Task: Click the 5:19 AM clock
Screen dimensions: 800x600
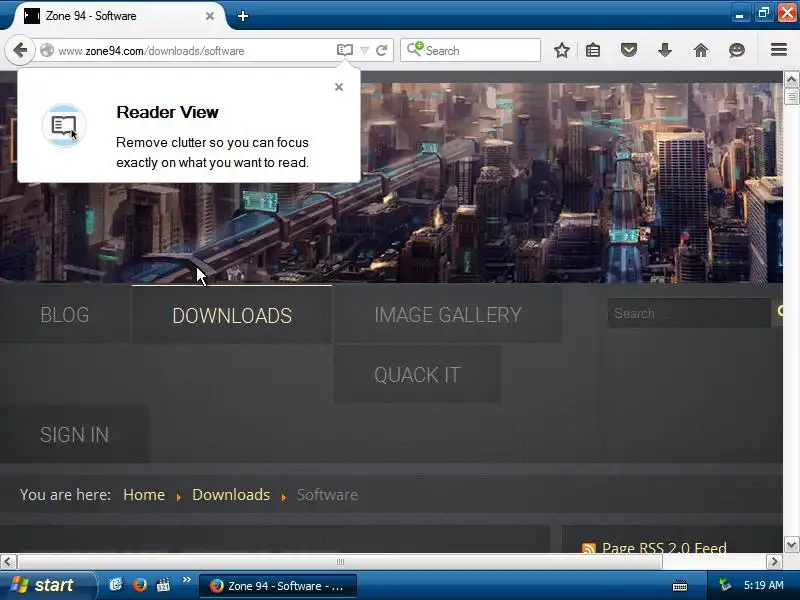Action: [763, 585]
